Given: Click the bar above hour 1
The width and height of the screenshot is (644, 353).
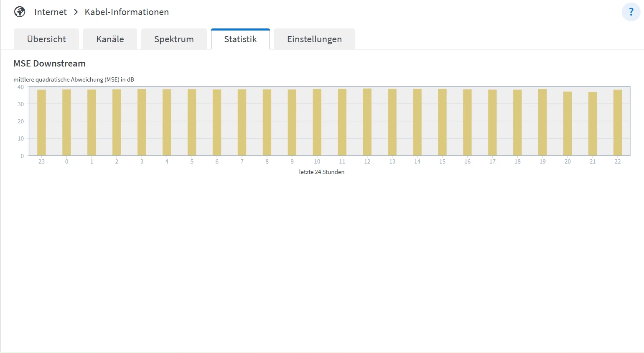Looking at the screenshot, I should click(x=92, y=123).
